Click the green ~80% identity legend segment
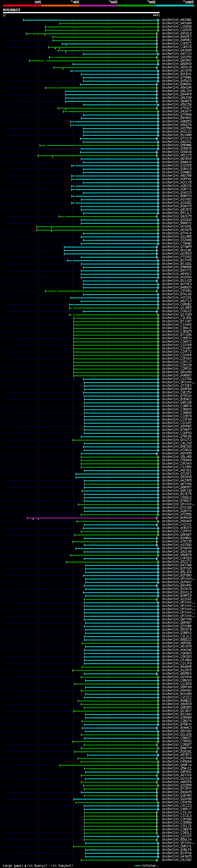197x868 pixels. point(137,6)
